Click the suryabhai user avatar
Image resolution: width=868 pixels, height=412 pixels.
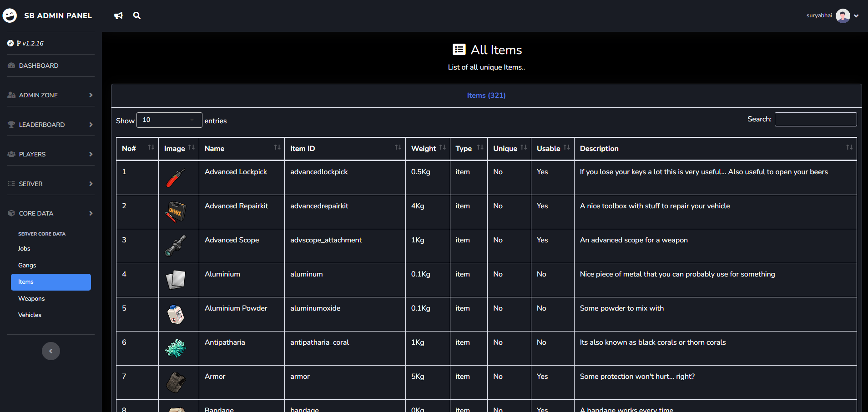843,15
